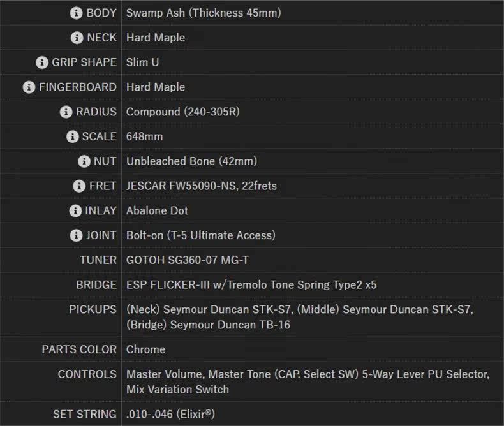
Task: Click the GRIP SHAPE info icon
Action: (42, 62)
